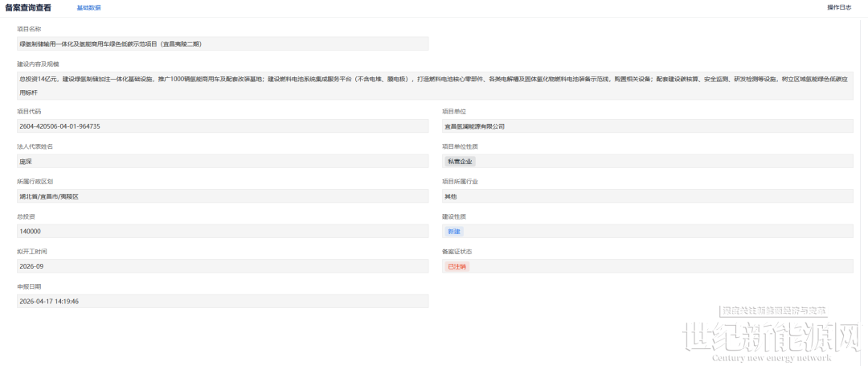
Task: Select the 项目代码 field with 2604-420506-04-01-964735
Action: [x=223, y=126]
